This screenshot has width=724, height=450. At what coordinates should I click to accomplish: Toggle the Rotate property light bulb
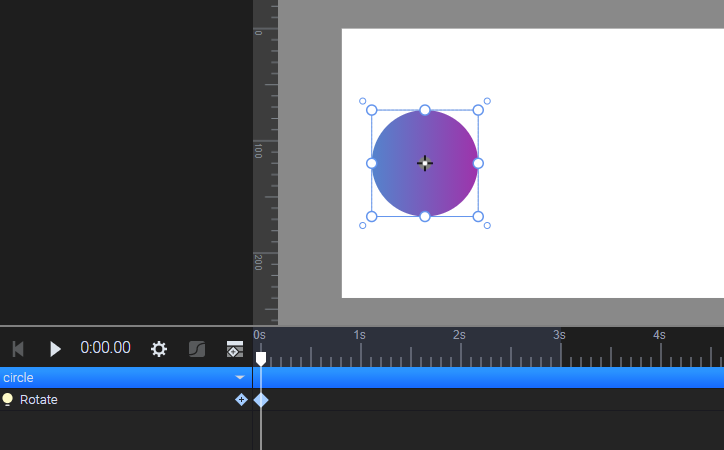(x=7, y=399)
